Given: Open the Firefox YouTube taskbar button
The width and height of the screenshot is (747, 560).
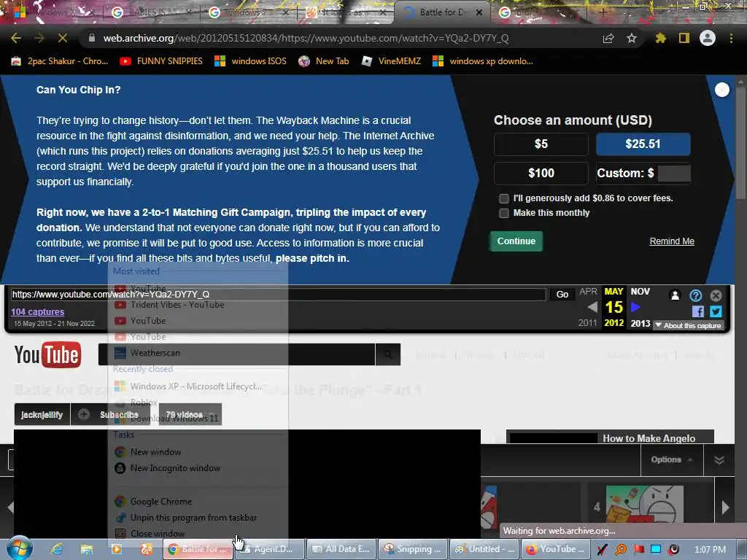Looking at the screenshot, I should point(555,549).
